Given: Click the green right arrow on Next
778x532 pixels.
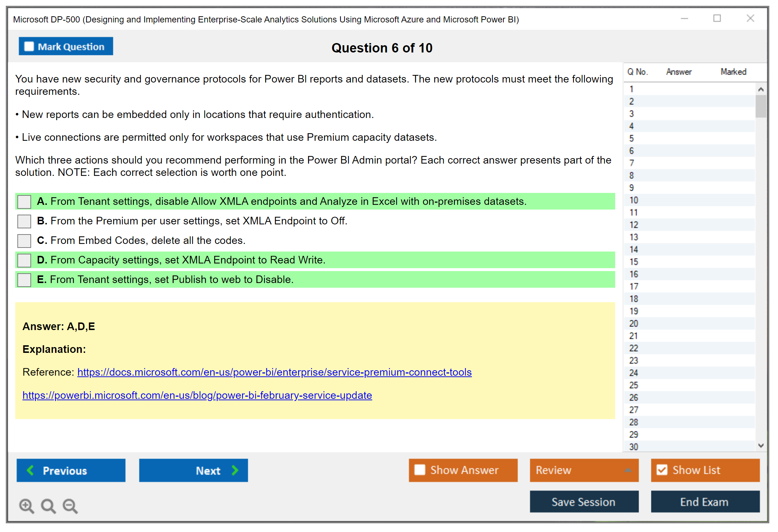Looking at the screenshot, I should (235, 470).
